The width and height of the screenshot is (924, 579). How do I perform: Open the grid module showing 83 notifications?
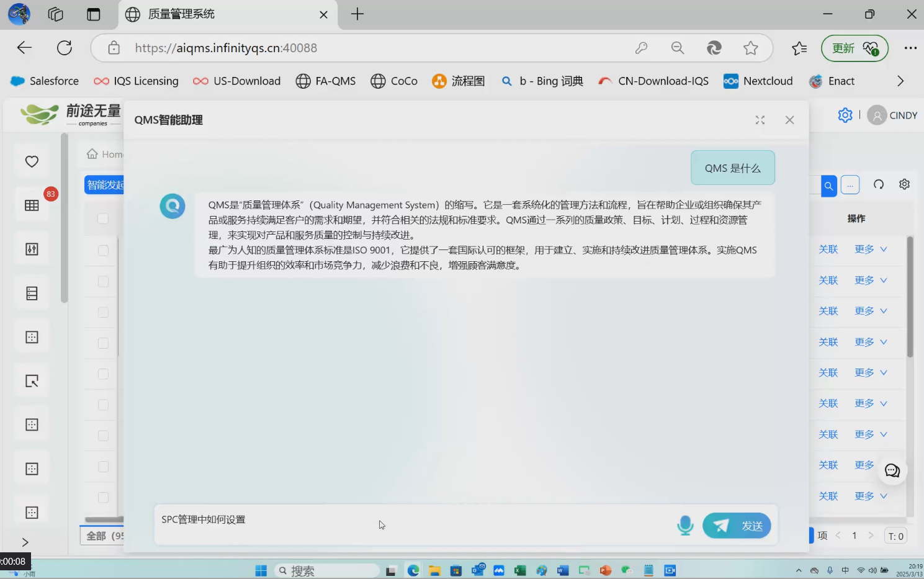(x=31, y=205)
